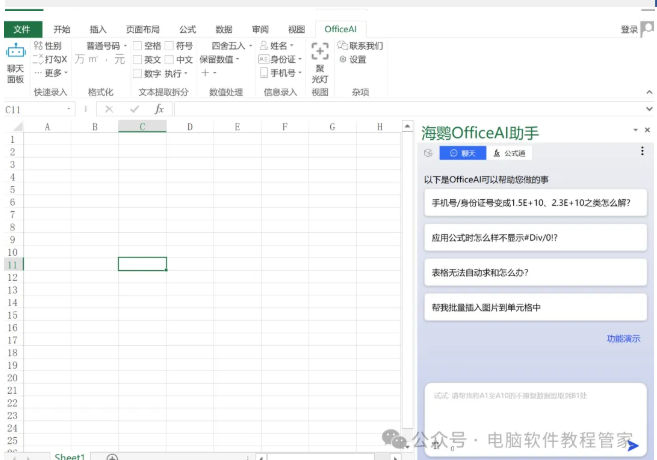Select the Sheet1 worksheet tab
The image size is (657, 460).
coord(70,456)
